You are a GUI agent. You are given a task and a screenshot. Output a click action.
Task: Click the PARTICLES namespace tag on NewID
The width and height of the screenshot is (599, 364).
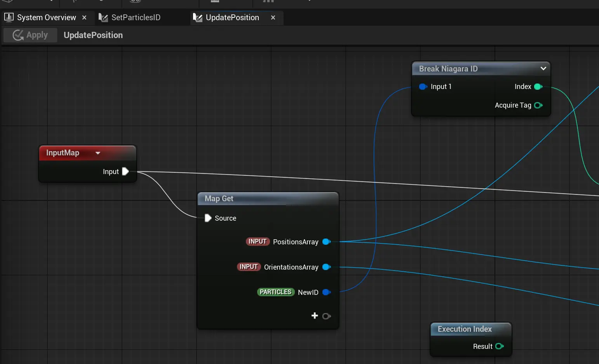pos(275,292)
